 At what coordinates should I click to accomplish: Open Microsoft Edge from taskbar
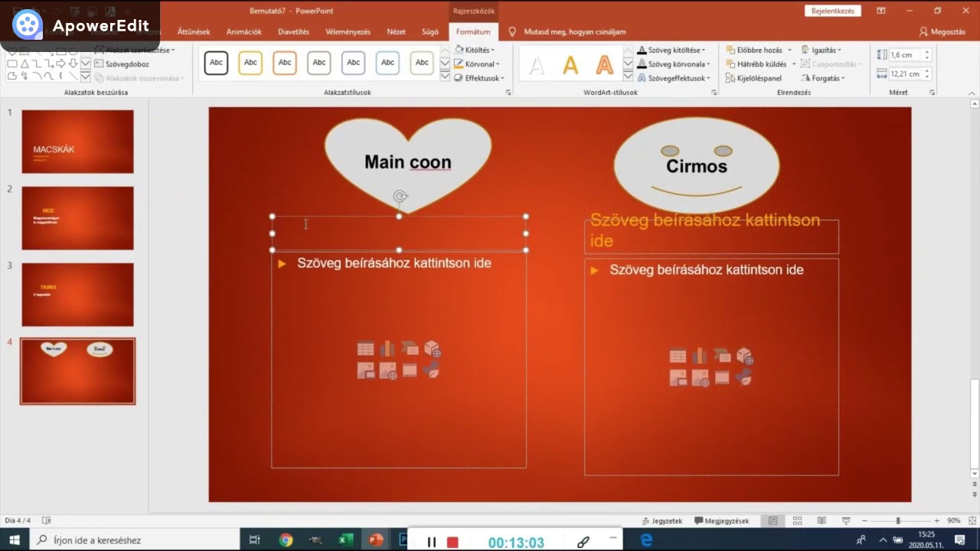click(x=646, y=540)
